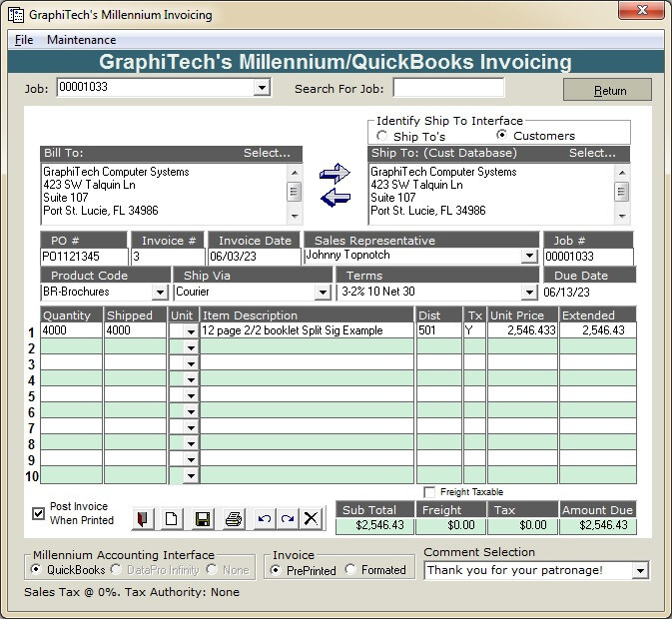Click the Sales Tax status line text
Screen dimensions: 672x619
point(132,592)
